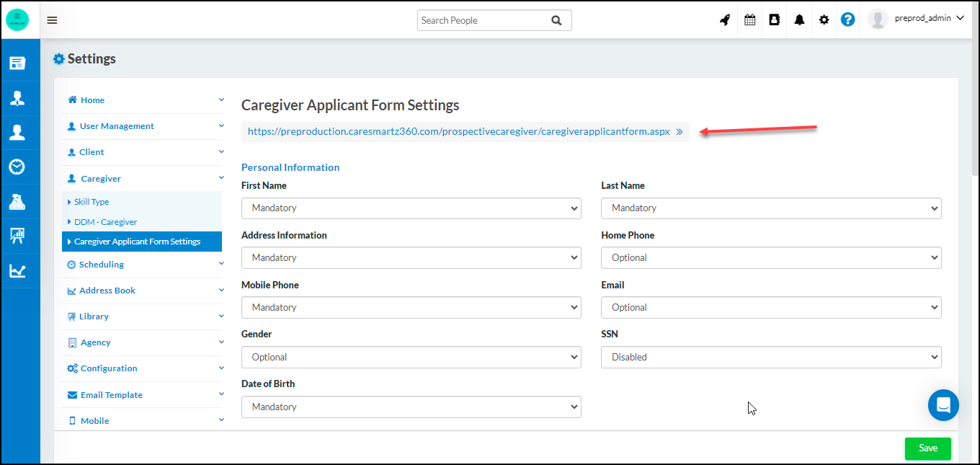Open the dashboard icon at sidebar top
The image size is (980, 465).
(x=20, y=63)
